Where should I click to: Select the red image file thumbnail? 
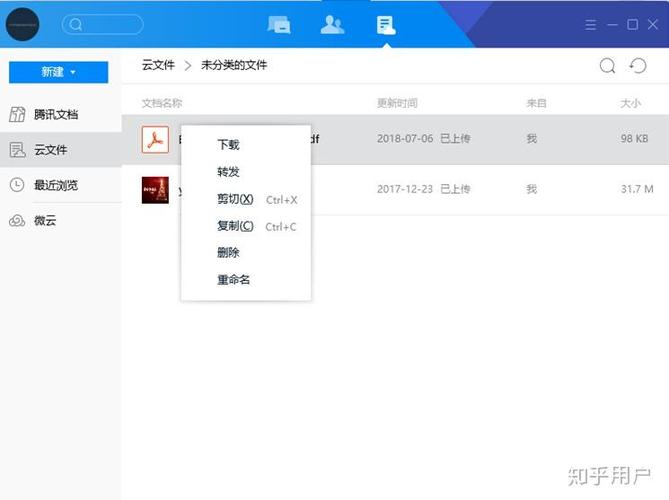click(x=155, y=190)
